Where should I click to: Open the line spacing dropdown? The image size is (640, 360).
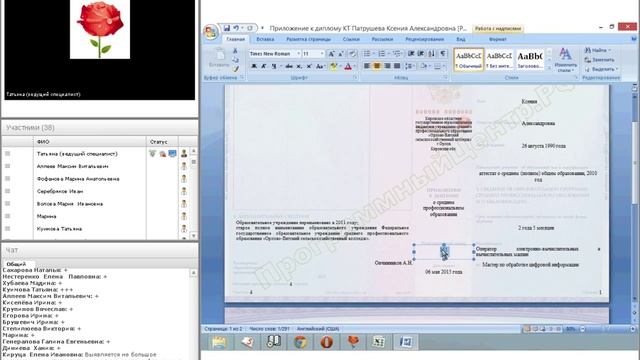click(410, 66)
